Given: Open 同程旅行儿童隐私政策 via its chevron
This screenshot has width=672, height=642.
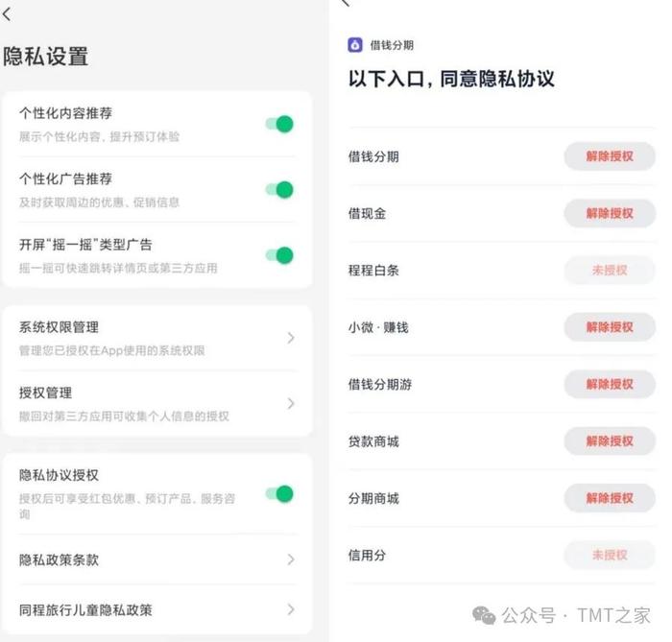Looking at the screenshot, I should coord(291,609).
